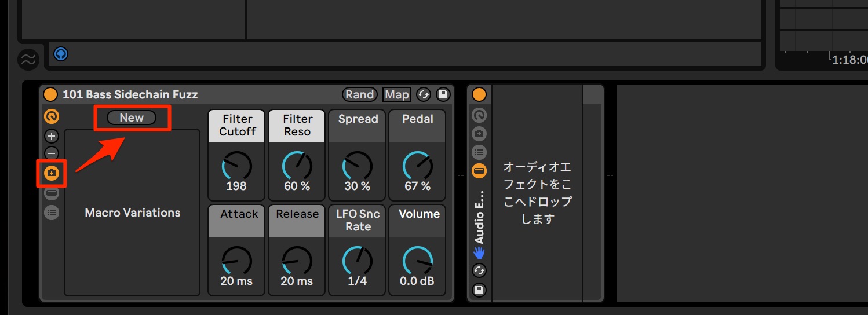This screenshot has width=868, height=315.
Task: Click the Macro Variations list area
Action: 132,213
